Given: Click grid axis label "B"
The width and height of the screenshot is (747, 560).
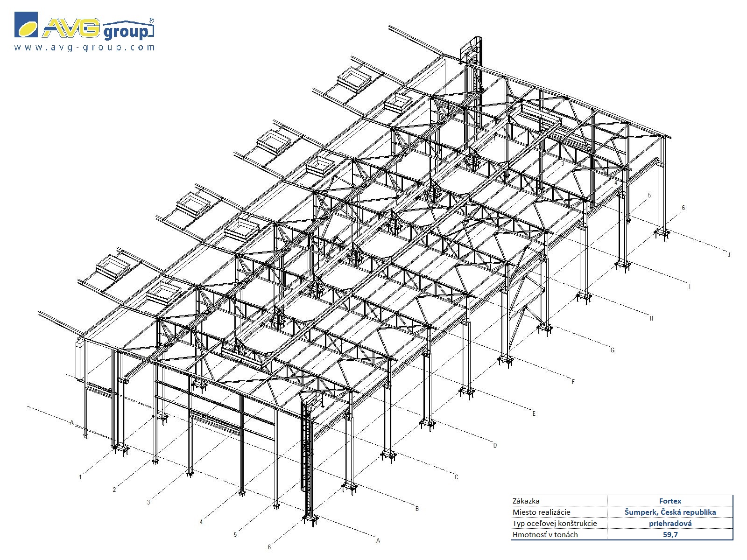Looking at the screenshot, I should point(417,509).
